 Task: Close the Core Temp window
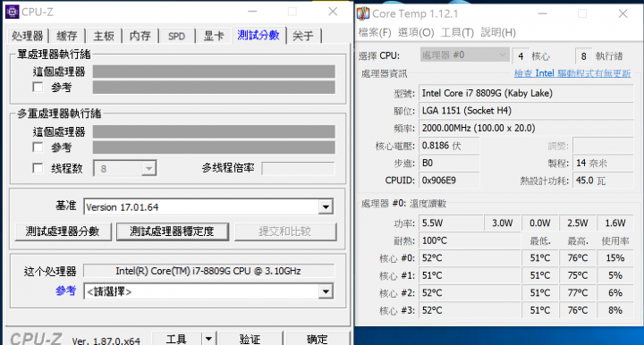point(623,13)
